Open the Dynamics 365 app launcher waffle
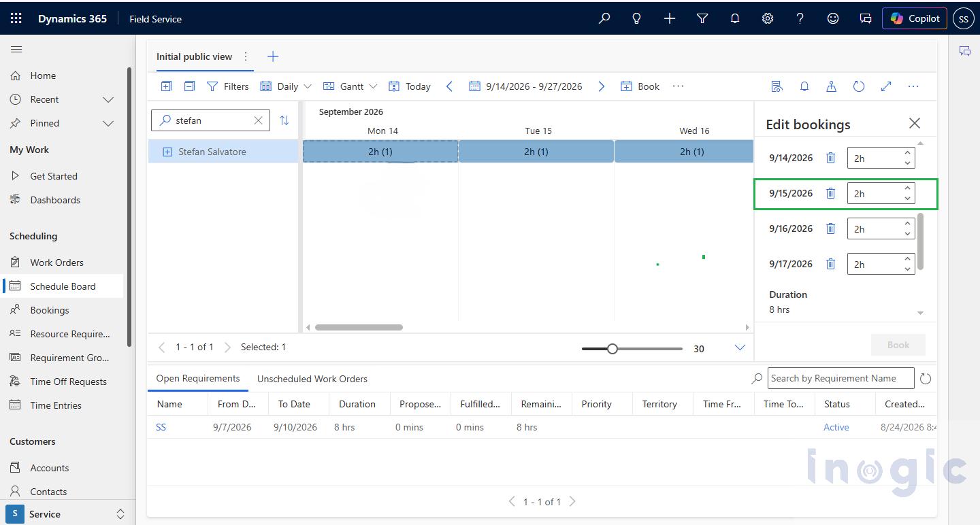 pyautogui.click(x=16, y=18)
